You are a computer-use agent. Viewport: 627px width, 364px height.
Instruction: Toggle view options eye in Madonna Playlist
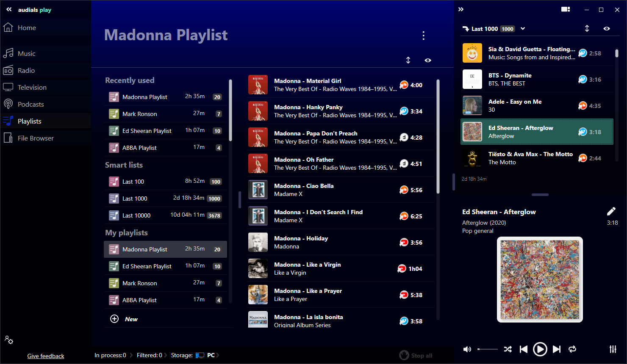[428, 60]
